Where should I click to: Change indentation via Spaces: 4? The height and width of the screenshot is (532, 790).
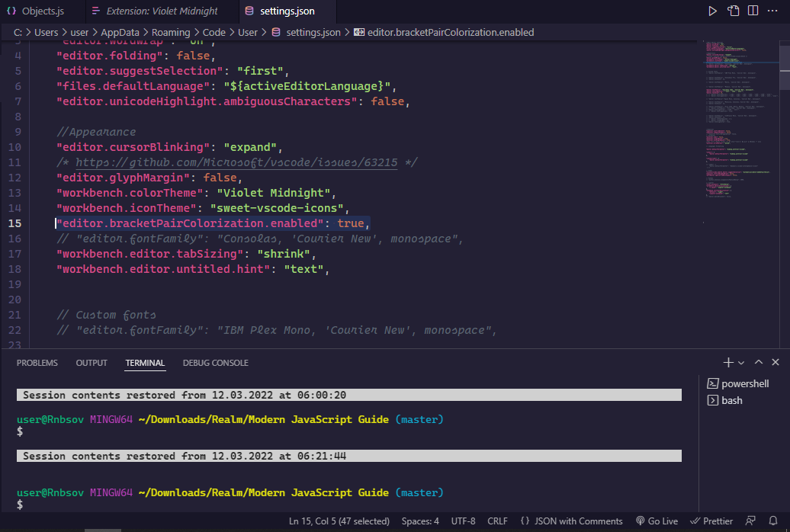click(420, 521)
